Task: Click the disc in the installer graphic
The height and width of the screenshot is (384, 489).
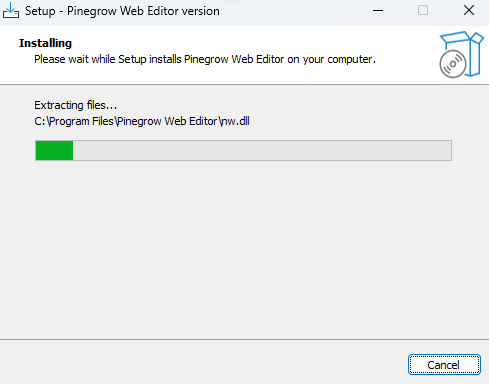Action: tap(453, 64)
